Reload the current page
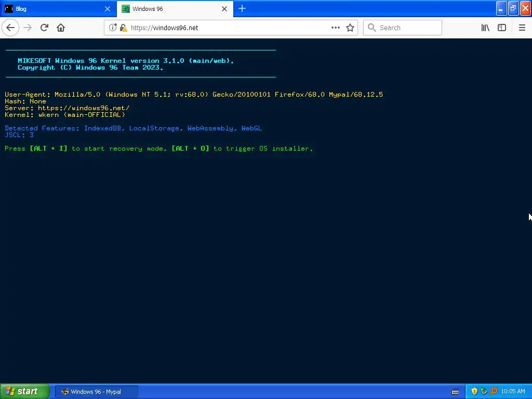532x399 pixels. click(45, 28)
